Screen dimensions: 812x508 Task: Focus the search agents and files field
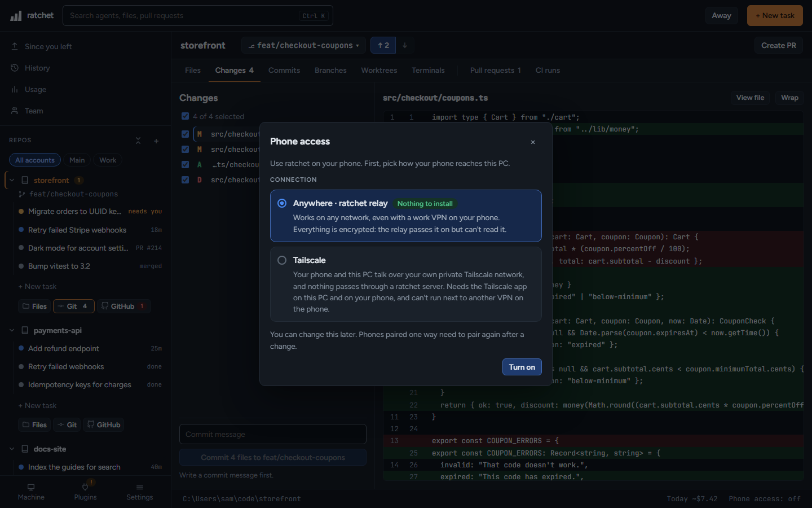pos(198,16)
